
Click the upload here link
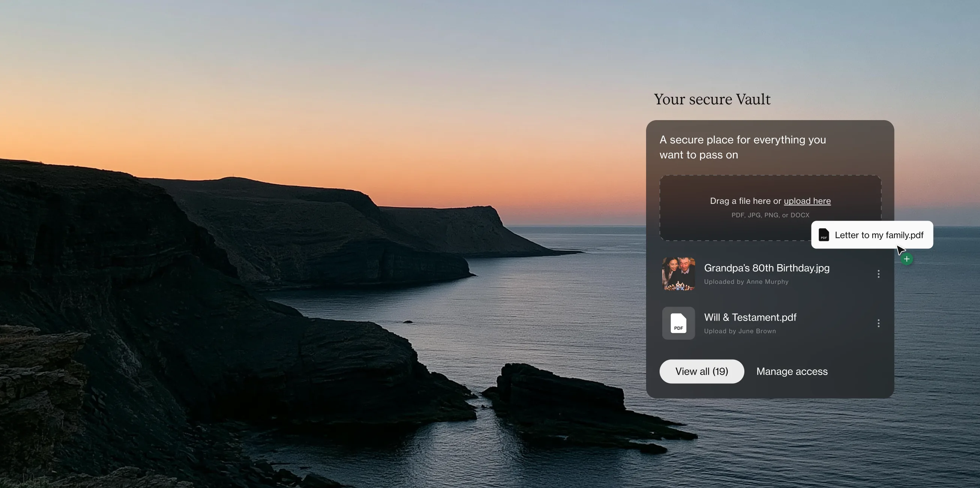807,201
